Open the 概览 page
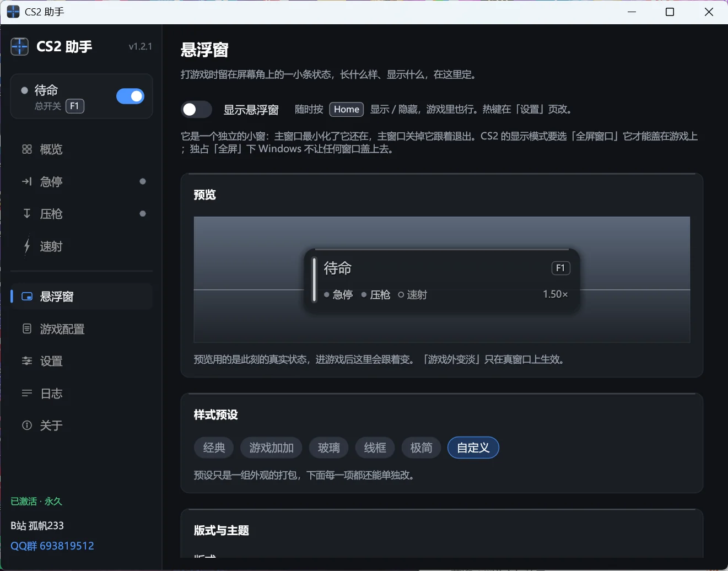 (82, 149)
